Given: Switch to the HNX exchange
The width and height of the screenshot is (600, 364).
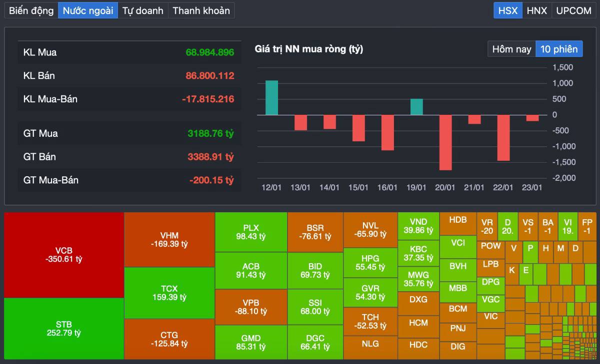Looking at the screenshot, I should click(537, 10).
